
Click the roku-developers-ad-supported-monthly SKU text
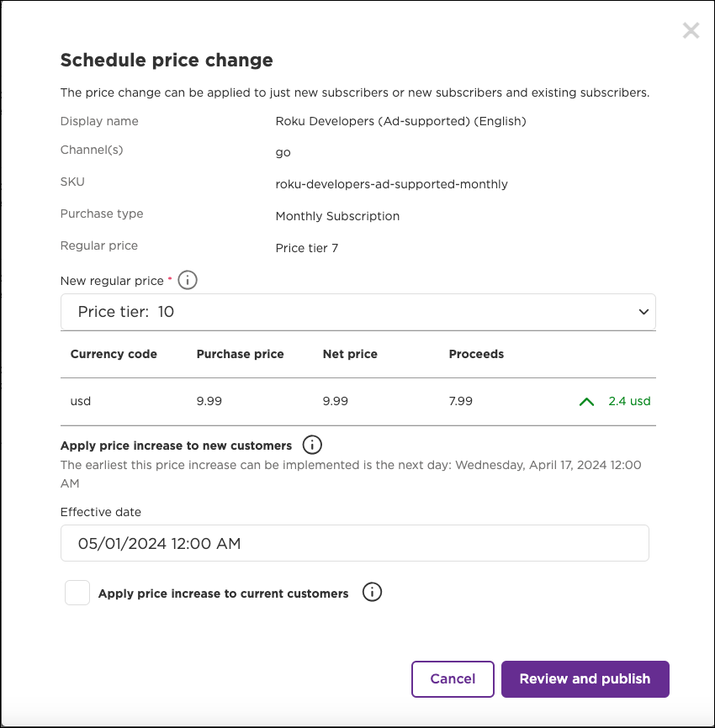pyautogui.click(x=391, y=184)
